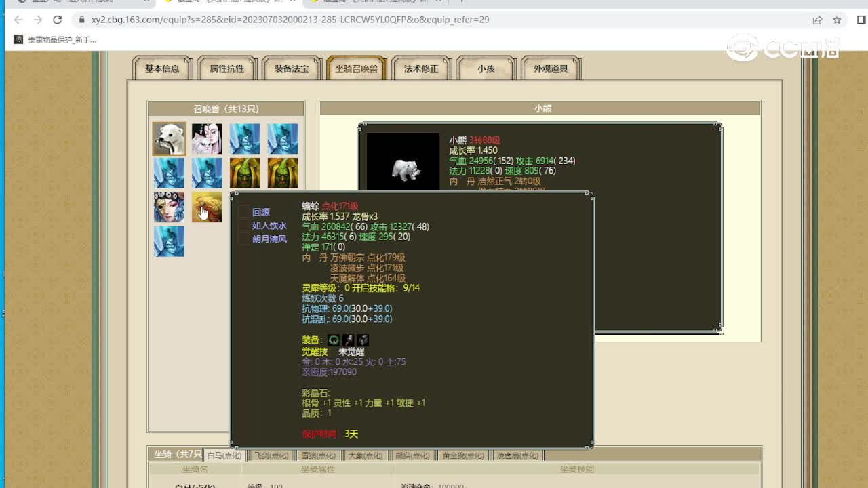The width and height of the screenshot is (868, 488).
Task: Switch to the 外观道具 tab
Action: (x=551, y=68)
